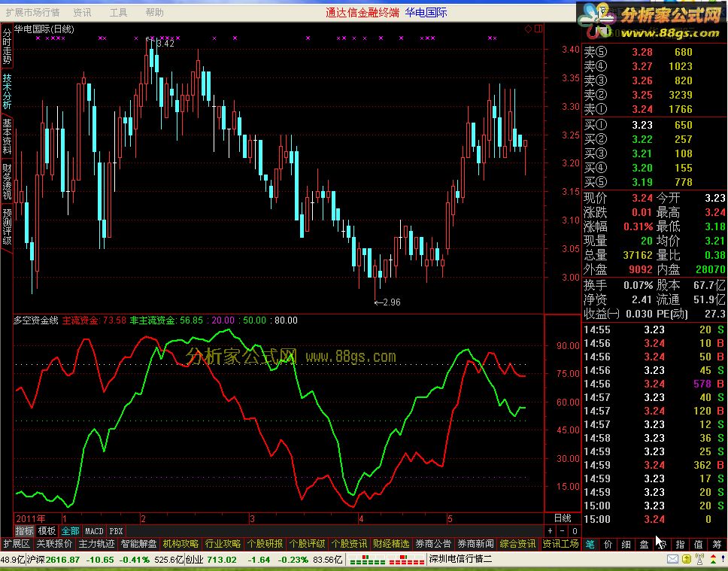Switch indicator to PBX

[116, 530]
